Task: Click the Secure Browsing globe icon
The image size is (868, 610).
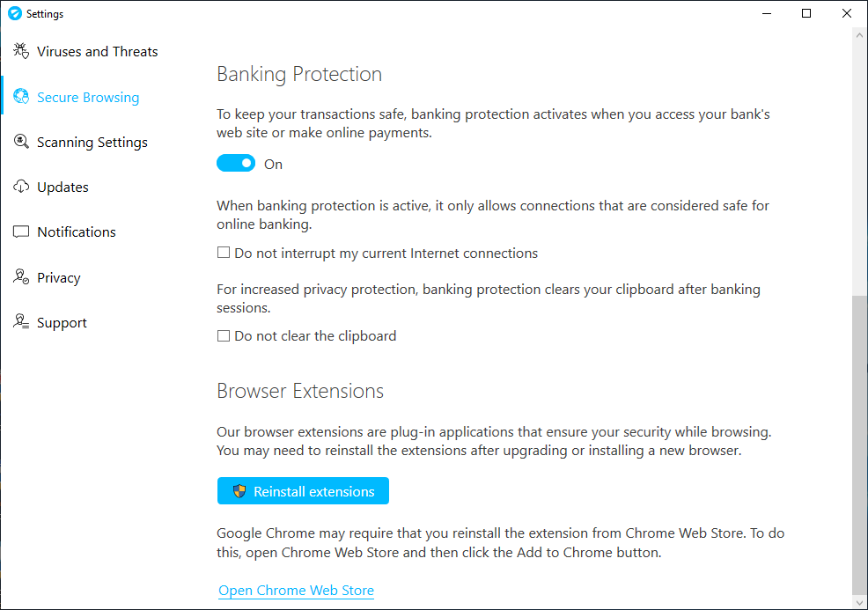Action: 21,97
